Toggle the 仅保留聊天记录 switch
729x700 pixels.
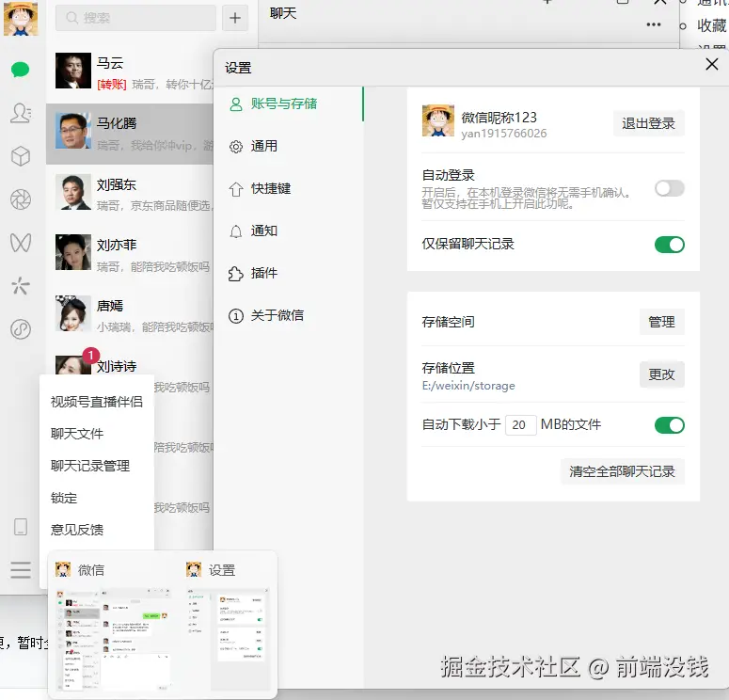(670, 245)
